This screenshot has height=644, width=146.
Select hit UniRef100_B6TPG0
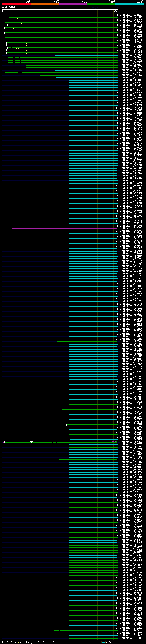[131, 58]
